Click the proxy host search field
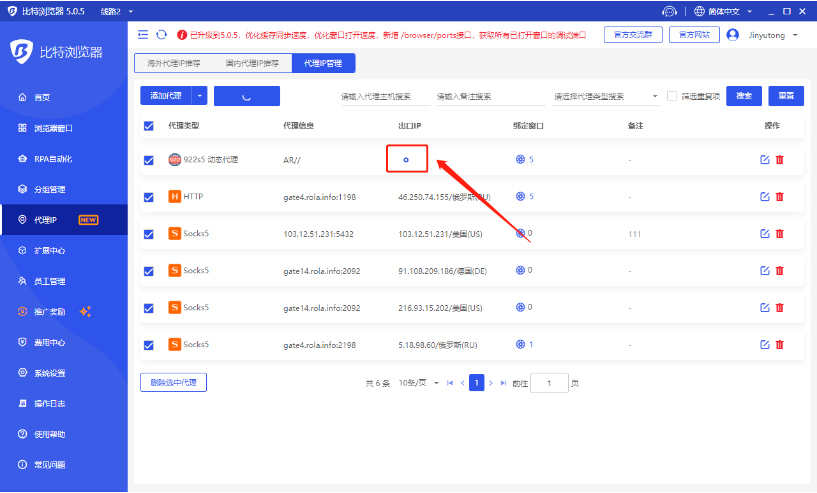The image size is (817, 493). pyautogui.click(x=386, y=96)
